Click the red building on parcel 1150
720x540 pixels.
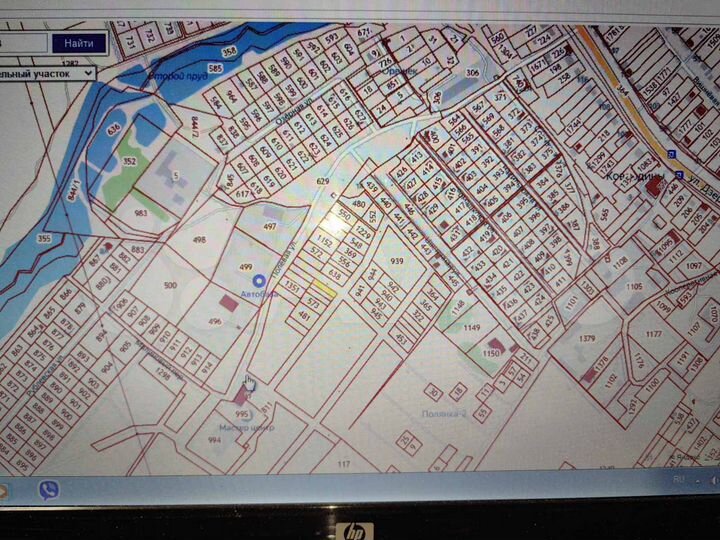tap(492, 353)
